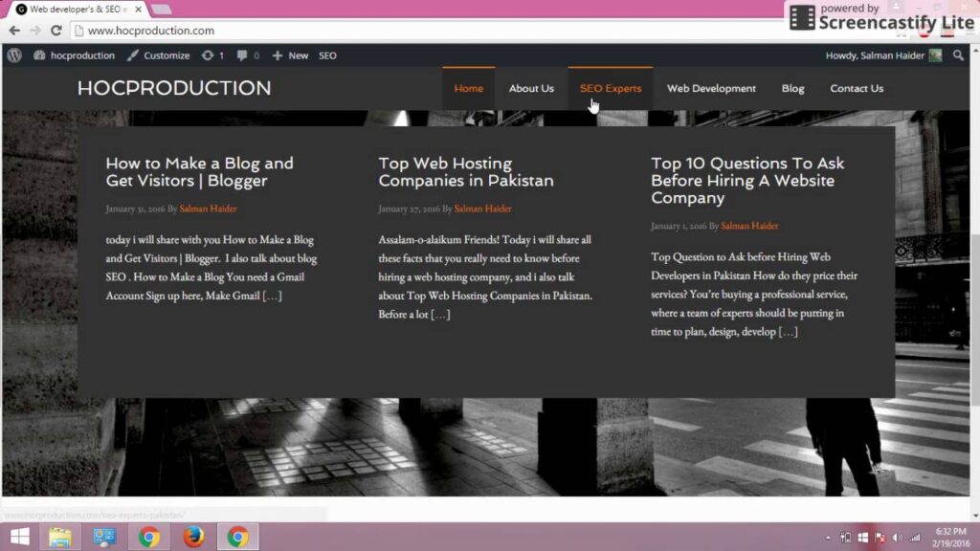This screenshot has width=980, height=551.
Task: Open Web Development page
Action: coord(711,88)
